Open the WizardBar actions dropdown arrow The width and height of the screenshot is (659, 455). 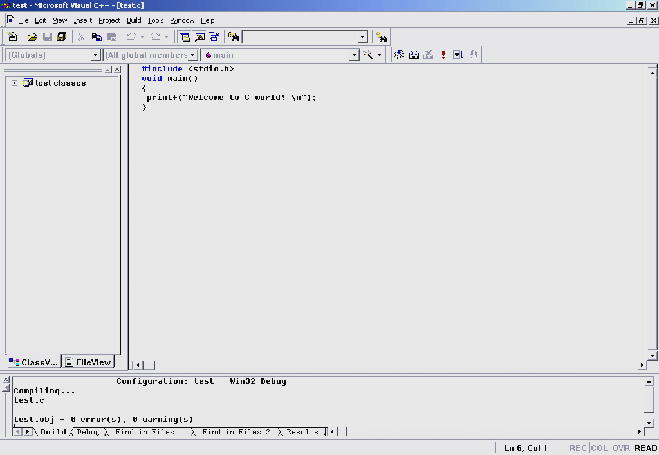click(x=379, y=55)
